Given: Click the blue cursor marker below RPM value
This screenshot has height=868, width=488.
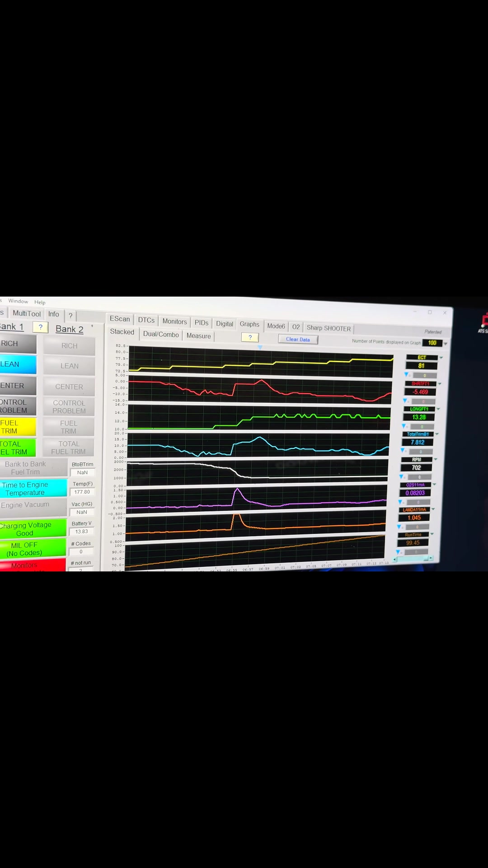Looking at the screenshot, I should click(x=401, y=476).
